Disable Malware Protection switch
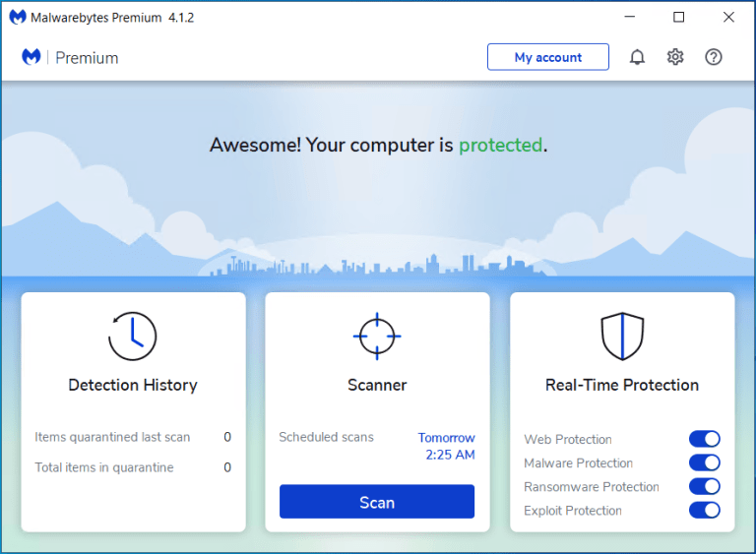Viewport: 756px width, 554px height. click(x=705, y=462)
